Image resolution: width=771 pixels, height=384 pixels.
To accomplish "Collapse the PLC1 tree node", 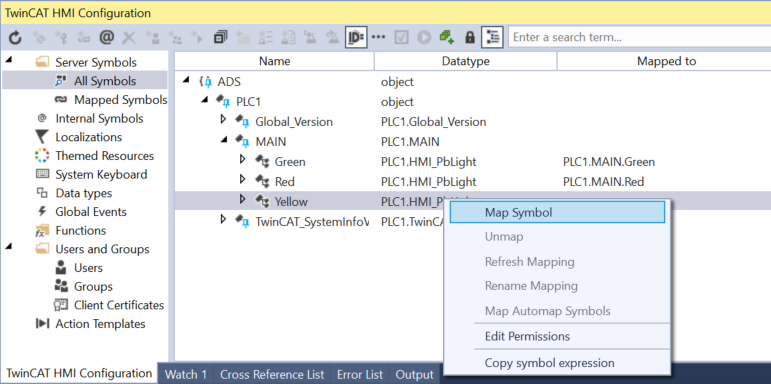I will [204, 100].
